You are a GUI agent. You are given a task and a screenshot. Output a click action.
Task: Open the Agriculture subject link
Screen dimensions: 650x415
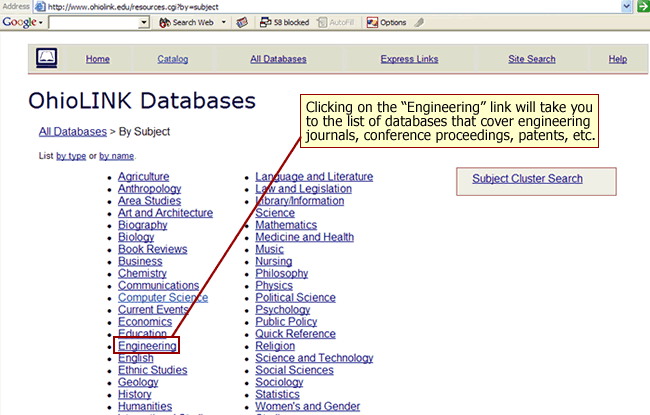pos(143,176)
